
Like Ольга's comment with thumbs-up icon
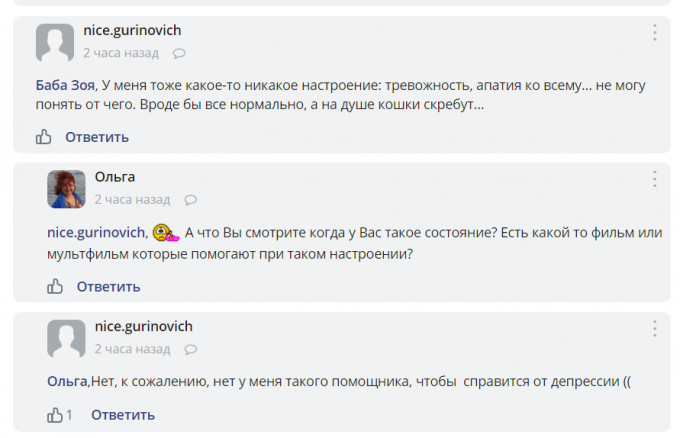coord(55,287)
